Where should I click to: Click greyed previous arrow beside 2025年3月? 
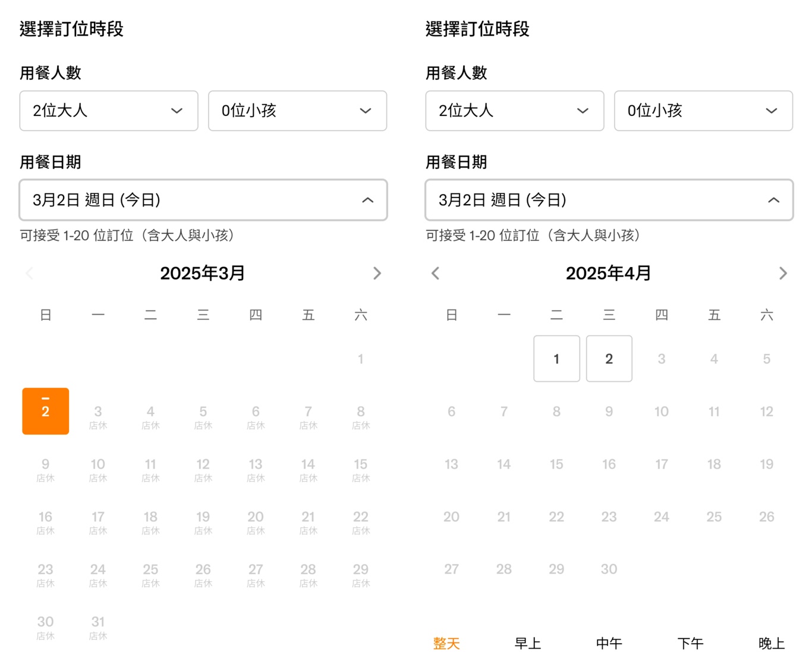coord(29,273)
